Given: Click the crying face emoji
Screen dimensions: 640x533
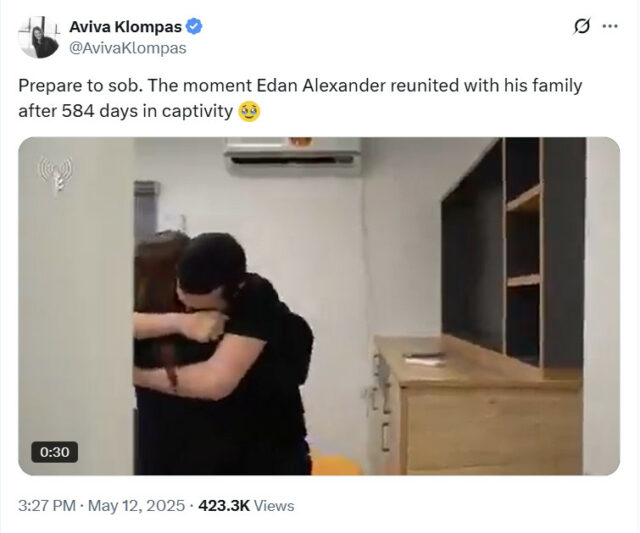Looking at the screenshot, I should click(249, 111).
